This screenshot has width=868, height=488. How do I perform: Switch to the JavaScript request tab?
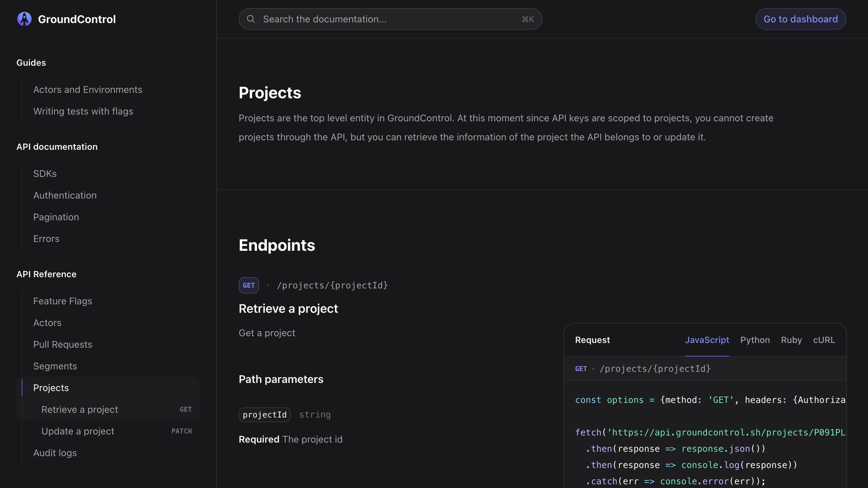[707, 340]
